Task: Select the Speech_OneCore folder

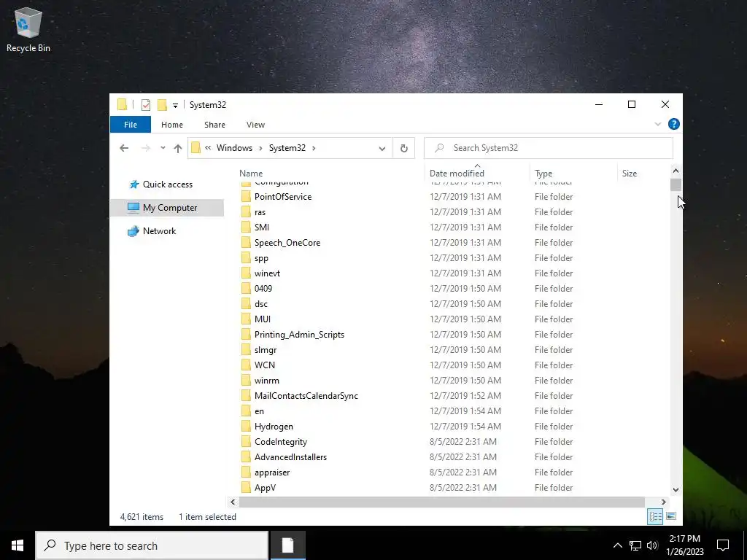Action: pos(287,243)
